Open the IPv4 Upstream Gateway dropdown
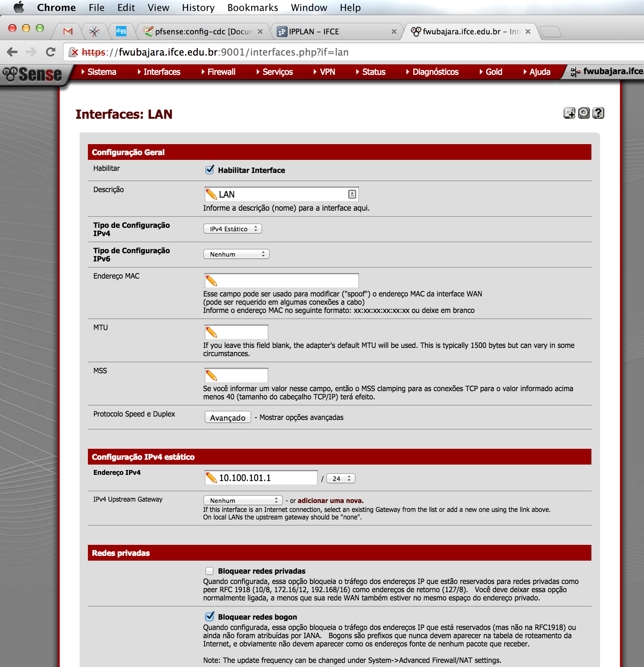The height and width of the screenshot is (667, 644). [243, 500]
